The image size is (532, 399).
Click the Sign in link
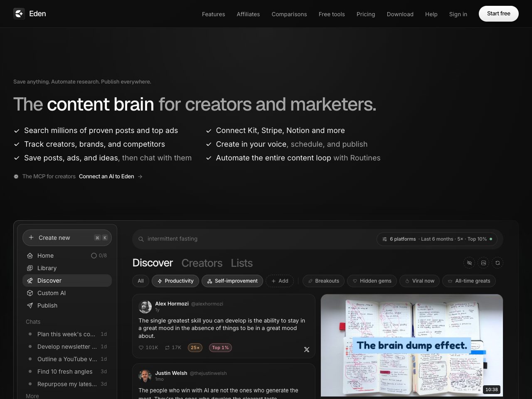[x=458, y=14]
